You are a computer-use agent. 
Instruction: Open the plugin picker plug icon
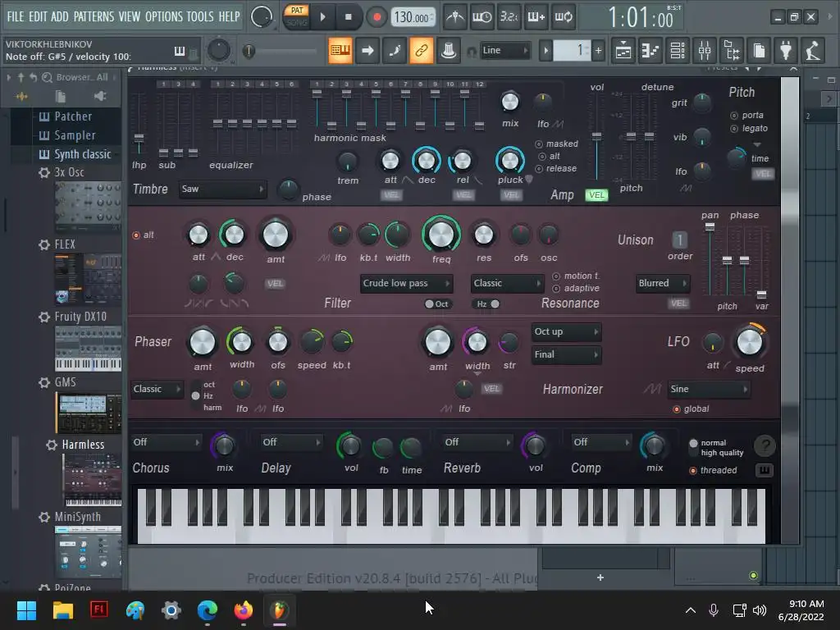point(786,51)
